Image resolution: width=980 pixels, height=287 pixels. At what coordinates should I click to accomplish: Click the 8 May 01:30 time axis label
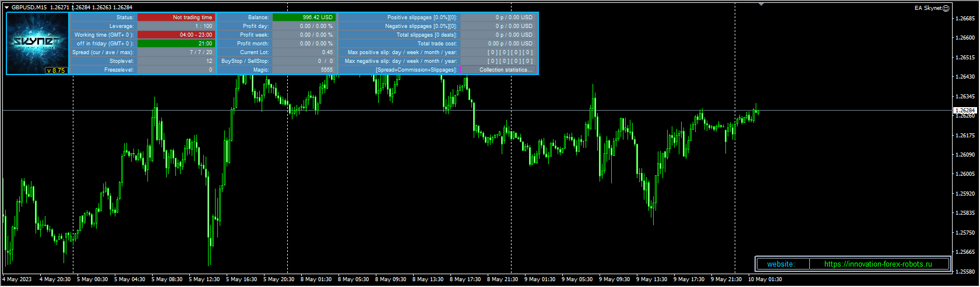click(x=316, y=279)
